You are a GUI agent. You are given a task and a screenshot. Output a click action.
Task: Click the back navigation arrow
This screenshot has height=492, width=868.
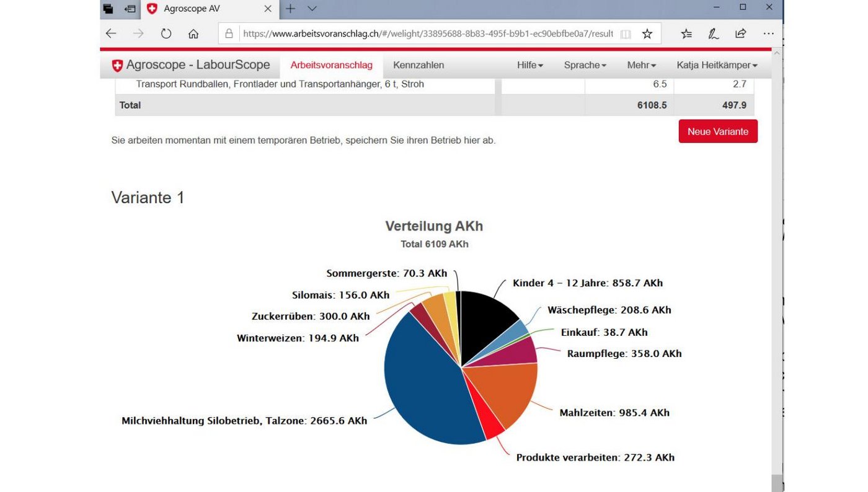110,33
